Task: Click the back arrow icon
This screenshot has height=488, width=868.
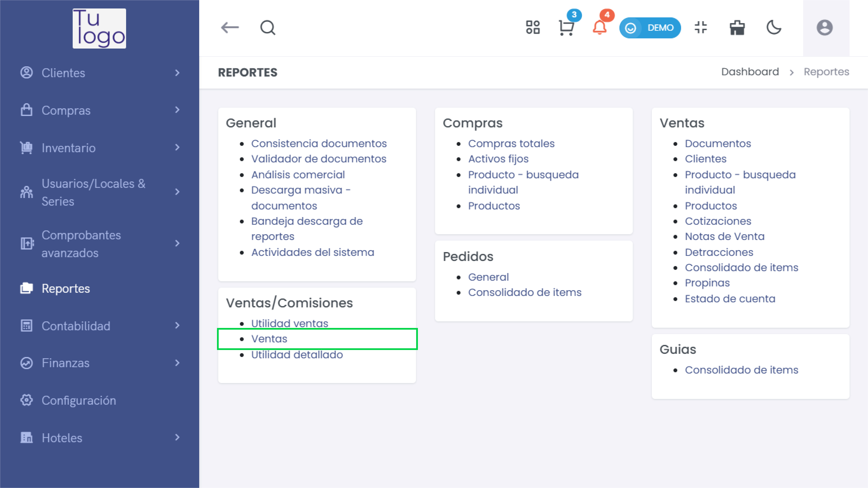Action: tap(230, 28)
